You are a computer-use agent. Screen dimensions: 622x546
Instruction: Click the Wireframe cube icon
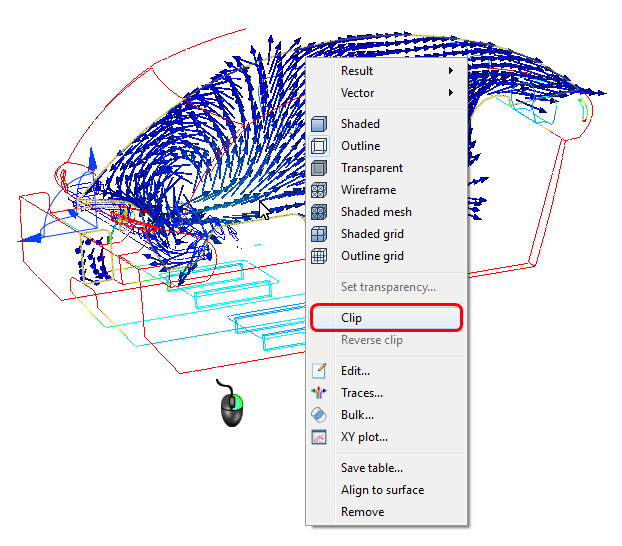tap(319, 190)
